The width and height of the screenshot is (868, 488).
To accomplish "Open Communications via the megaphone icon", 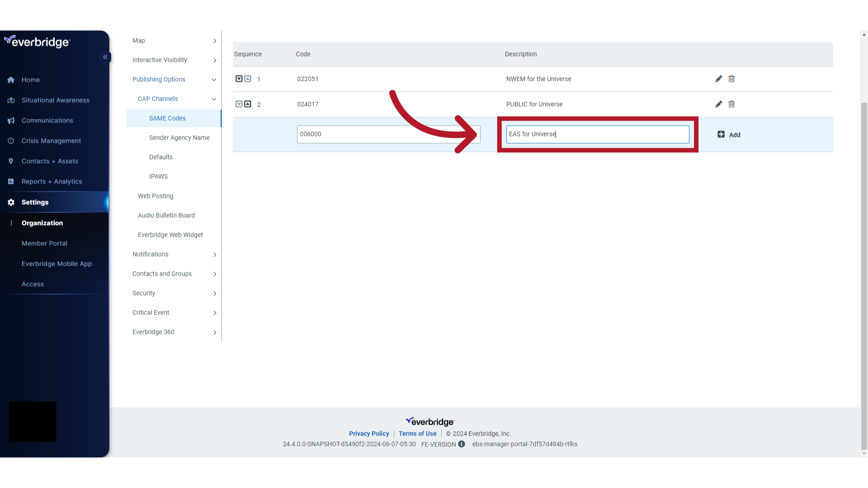I will (11, 120).
